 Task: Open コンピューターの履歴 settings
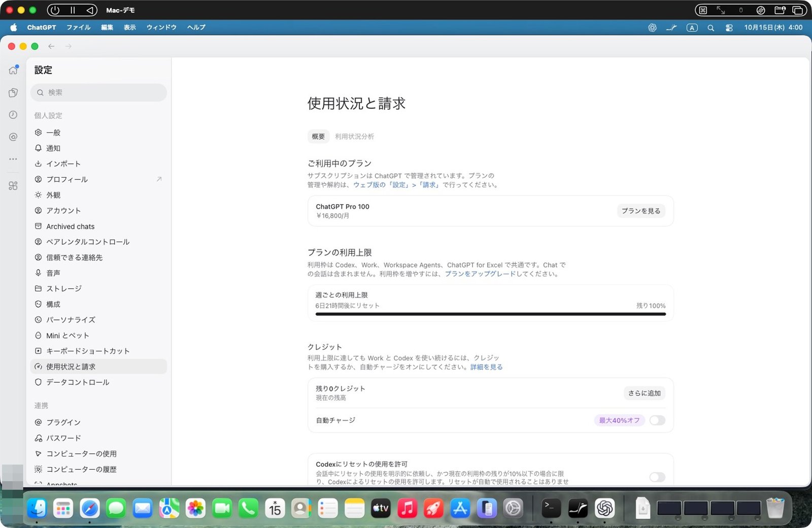(x=98, y=470)
